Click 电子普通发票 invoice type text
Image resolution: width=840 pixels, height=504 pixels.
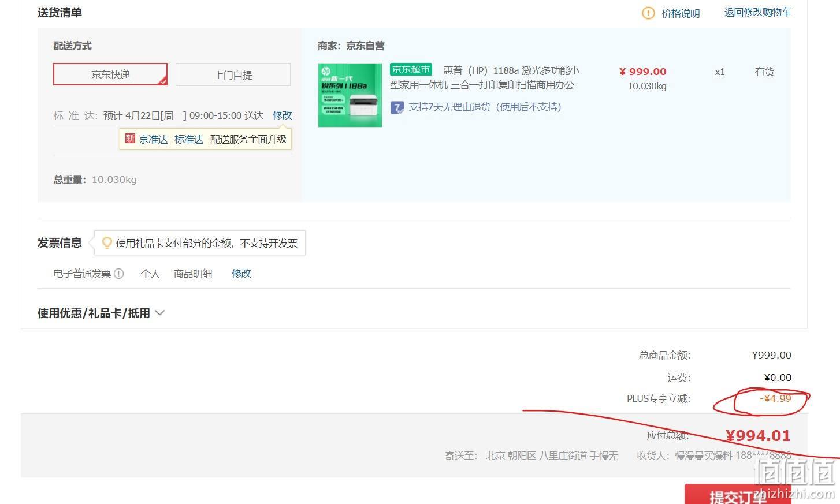click(82, 274)
